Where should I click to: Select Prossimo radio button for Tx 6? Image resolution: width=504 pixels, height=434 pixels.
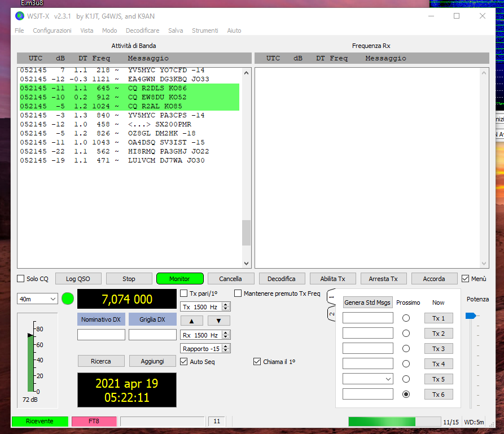click(406, 394)
